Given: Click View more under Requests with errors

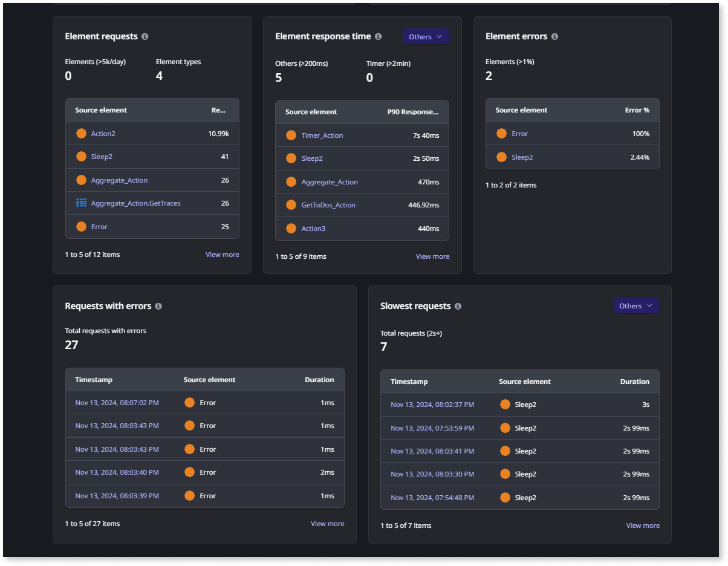Looking at the screenshot, I should [327, 524].
